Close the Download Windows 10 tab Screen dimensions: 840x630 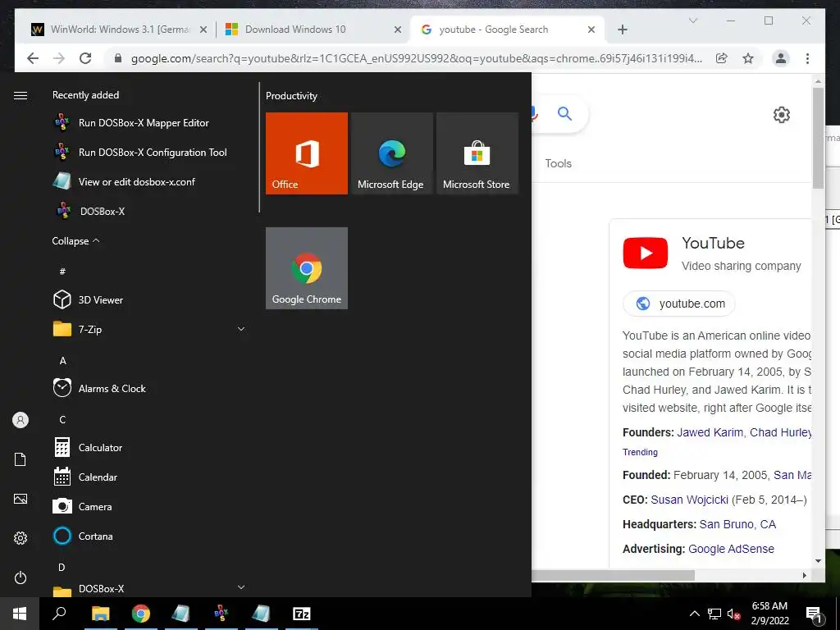point(398,30)
